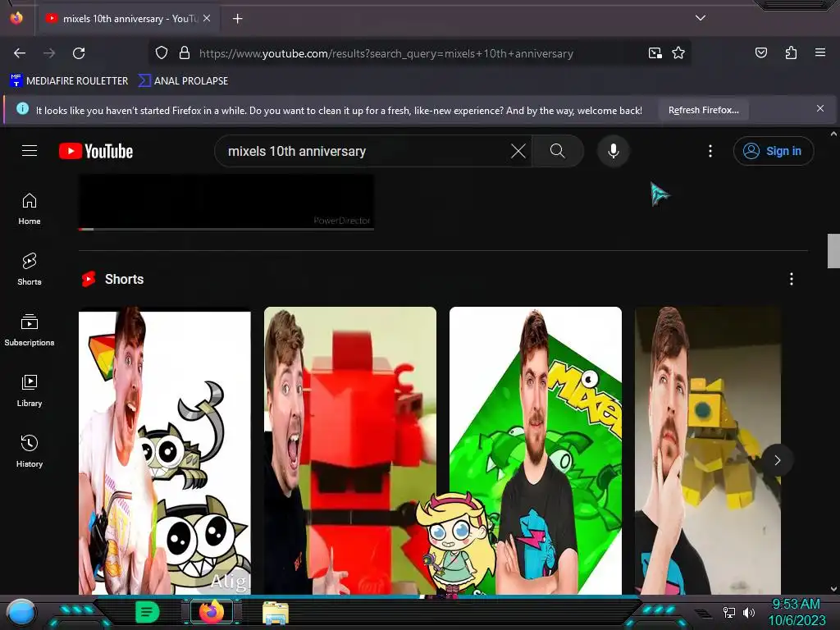Click the clock showing 9:53 AM
Image resolution: width=840 pixels, height=630 pixels.
tap(796, 605)
